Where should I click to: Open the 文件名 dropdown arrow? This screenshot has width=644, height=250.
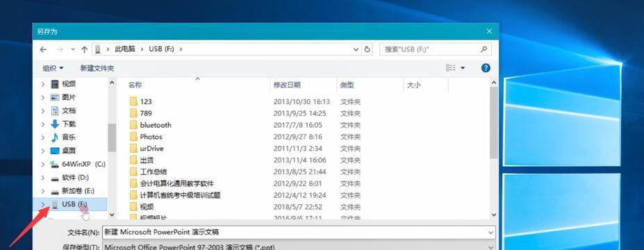[x=490, y=233]
